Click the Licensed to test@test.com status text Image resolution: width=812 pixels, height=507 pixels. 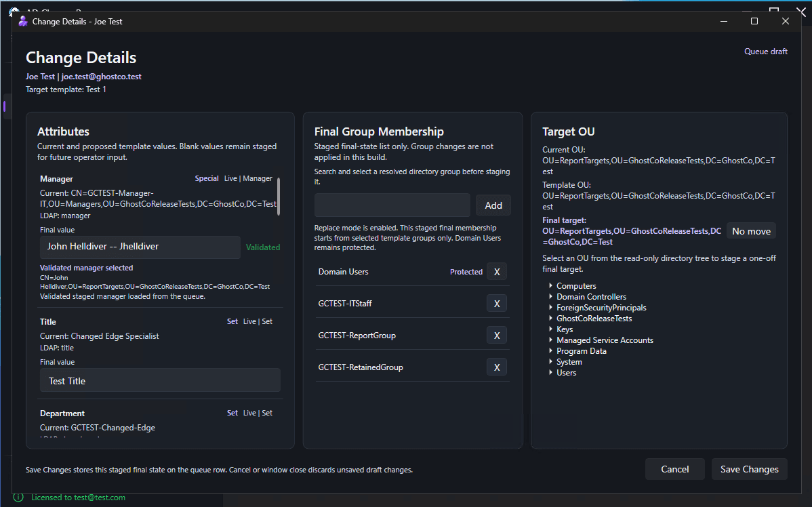click(x=78, y=497)
